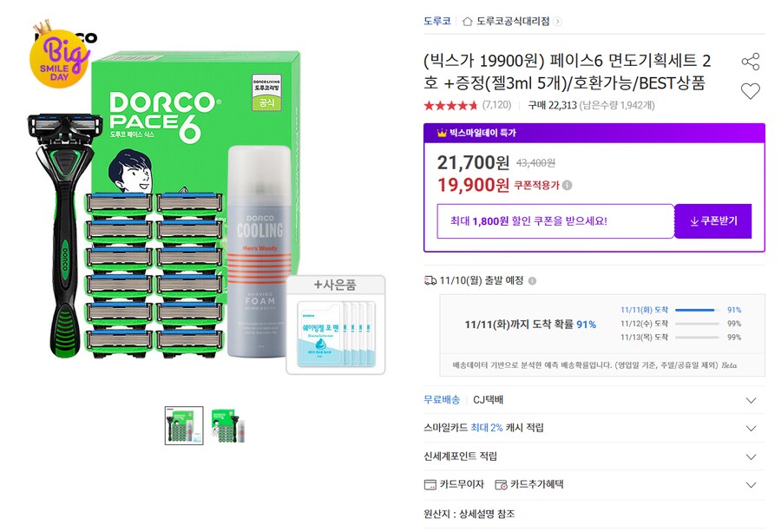Click the delivery truck icon near 11/10(월)

[x=429, y=279]
